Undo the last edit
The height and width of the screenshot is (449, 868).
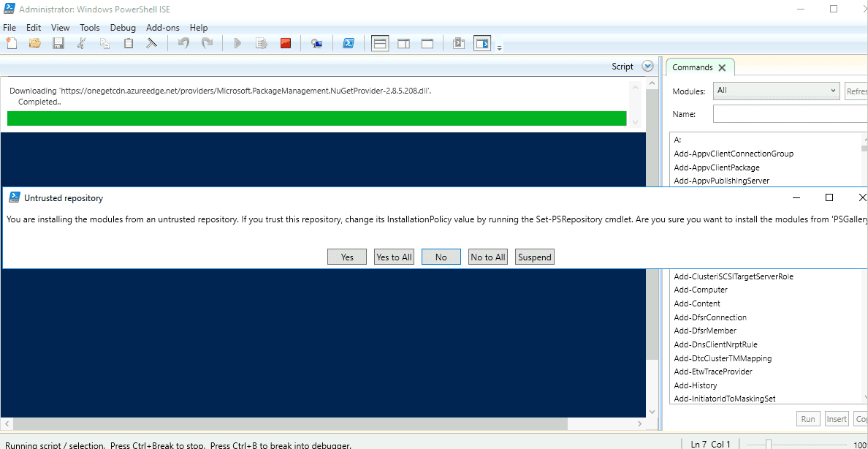[183, 43]
